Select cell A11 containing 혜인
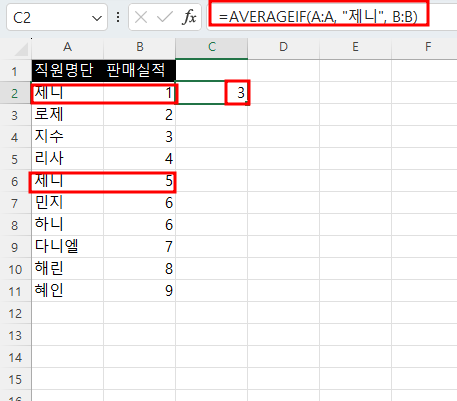 point(68,291)
